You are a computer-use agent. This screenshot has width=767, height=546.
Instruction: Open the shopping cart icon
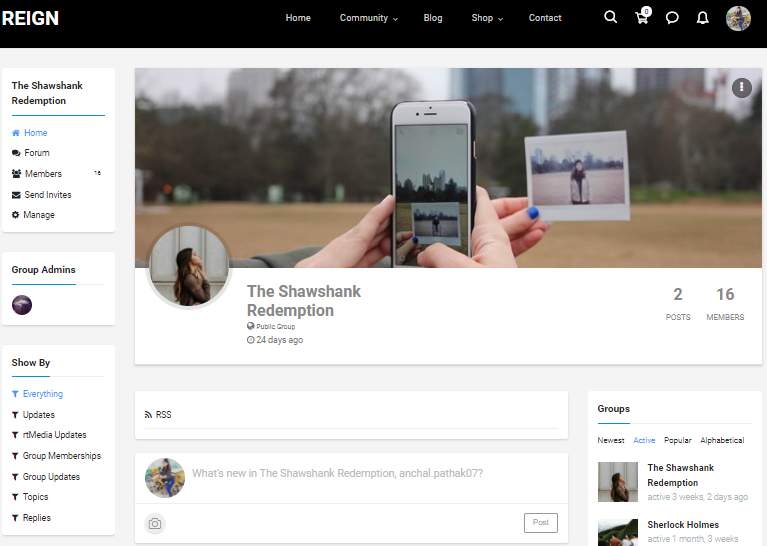pyautogui.click(x=642, y=17)
